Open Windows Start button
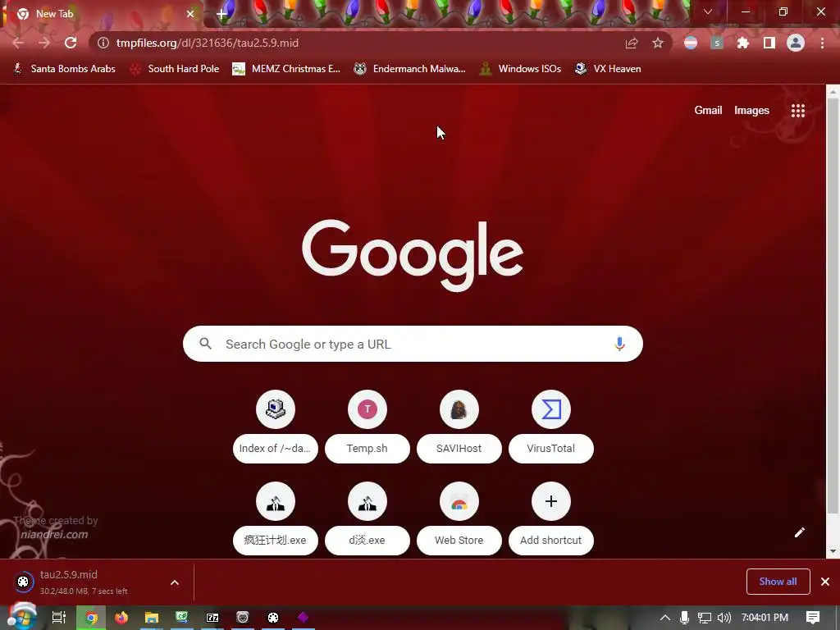Viewport: 840px width, 630px height. 21,617
